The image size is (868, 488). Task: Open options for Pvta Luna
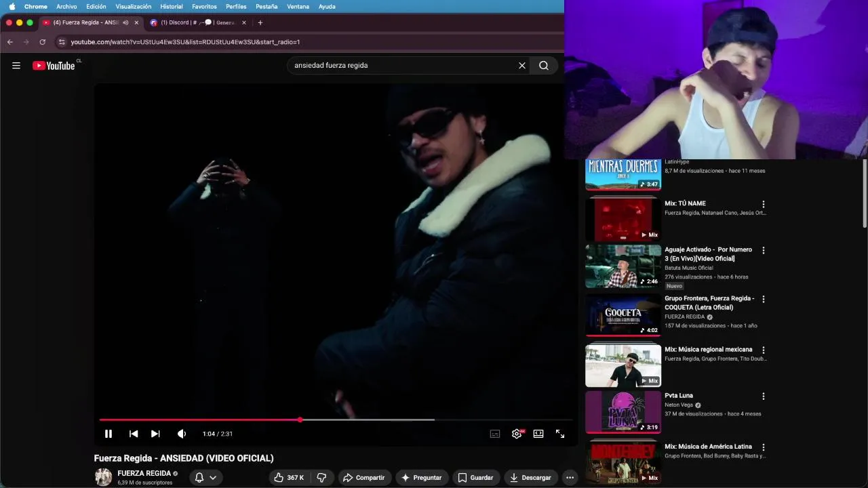click(764, 396)
